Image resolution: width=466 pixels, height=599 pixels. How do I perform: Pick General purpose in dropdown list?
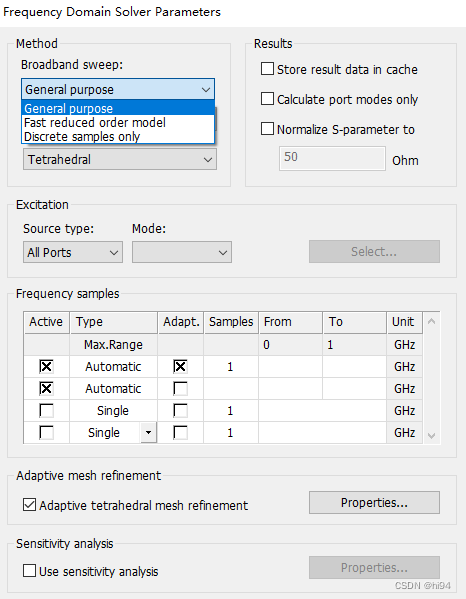point(118,108)
